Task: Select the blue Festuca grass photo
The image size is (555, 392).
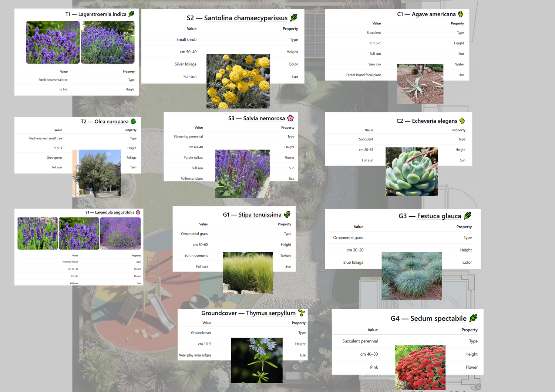Action: [411, 276]
